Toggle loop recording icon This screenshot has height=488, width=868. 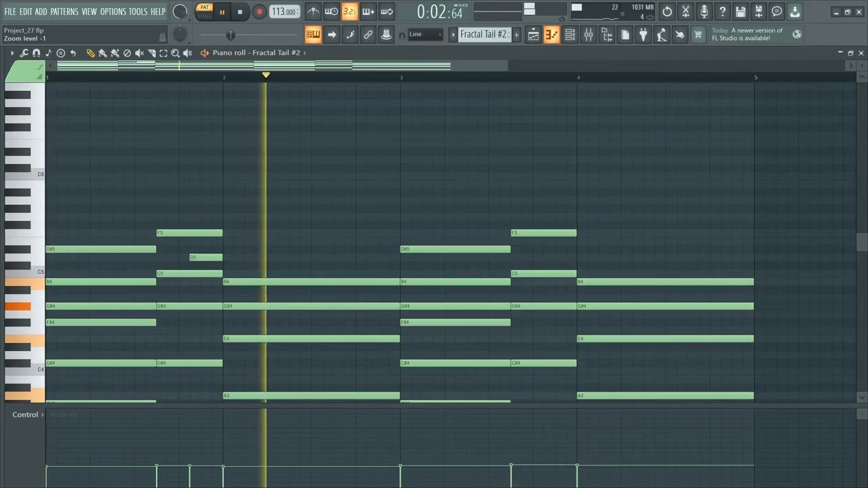[x=386, y=12]
